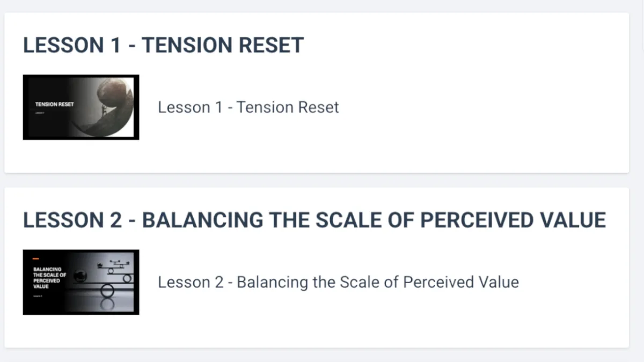Click the BALANCING THE SCALE title inside thumbnail
Screen dimensions: 644x362
pos(49,278)
